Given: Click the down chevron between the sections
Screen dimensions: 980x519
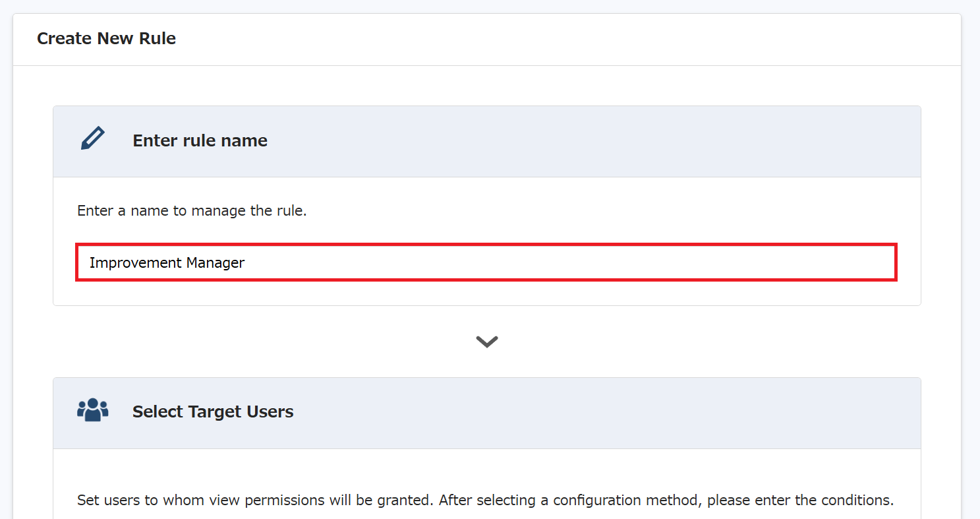Looking at the screenshot, I should (x=487, y=342).
